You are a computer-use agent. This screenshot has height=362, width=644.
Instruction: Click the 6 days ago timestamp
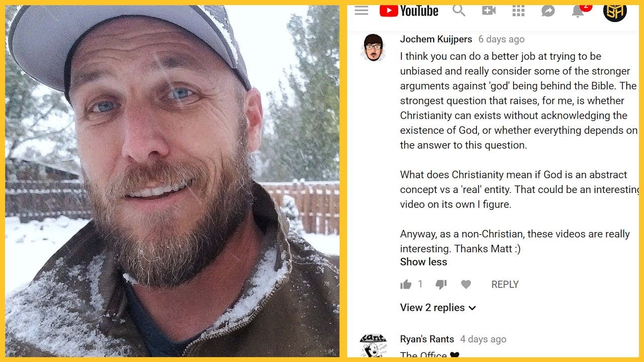(x=501, y=39)
